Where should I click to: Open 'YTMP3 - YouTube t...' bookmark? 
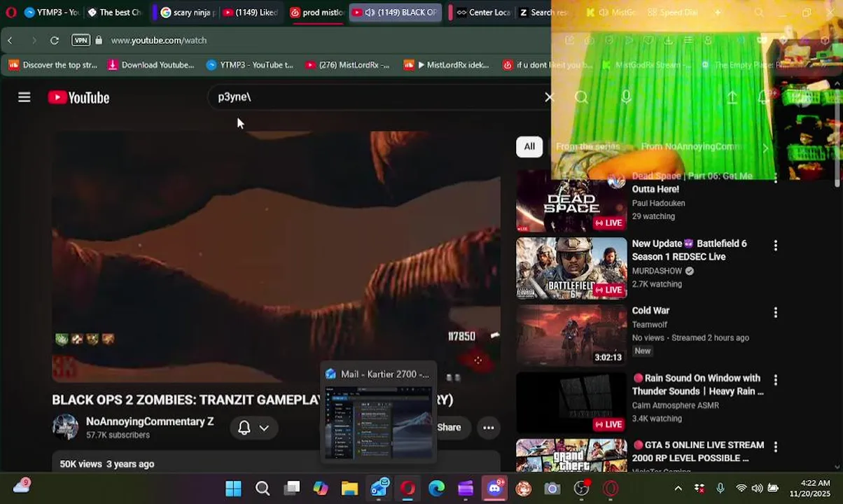(x=250, y=65)
